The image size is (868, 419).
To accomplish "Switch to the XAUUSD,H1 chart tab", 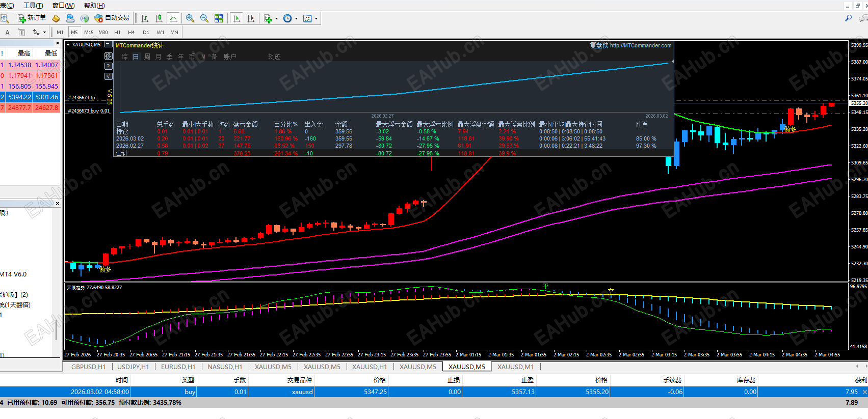I will [x=370, y=367].
